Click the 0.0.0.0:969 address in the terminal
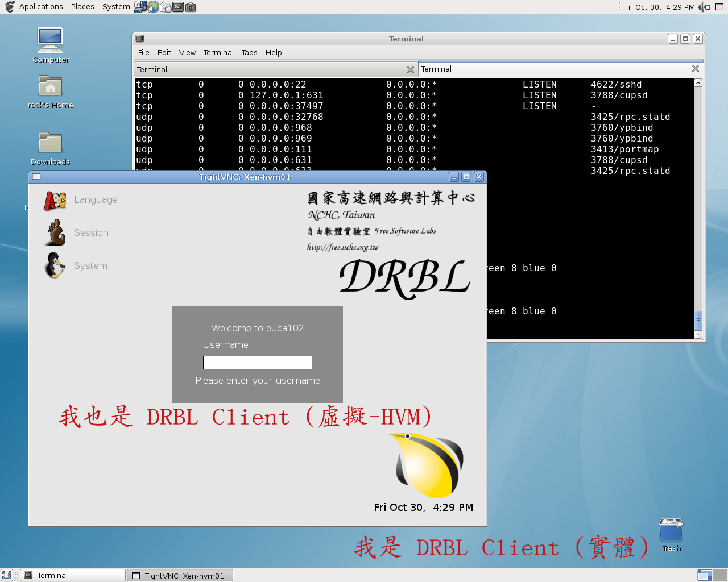The width and height of the screenshot is (728, 582). pos(280,139)
